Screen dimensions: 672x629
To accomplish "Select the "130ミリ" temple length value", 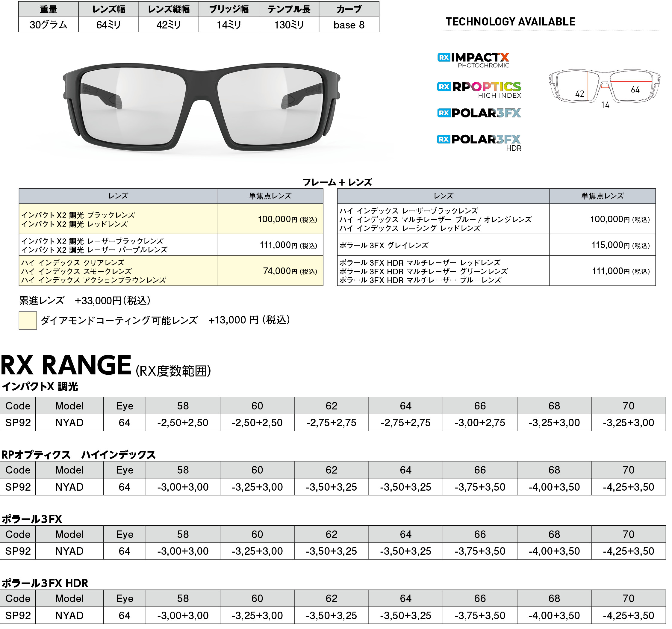I will 289,25.
